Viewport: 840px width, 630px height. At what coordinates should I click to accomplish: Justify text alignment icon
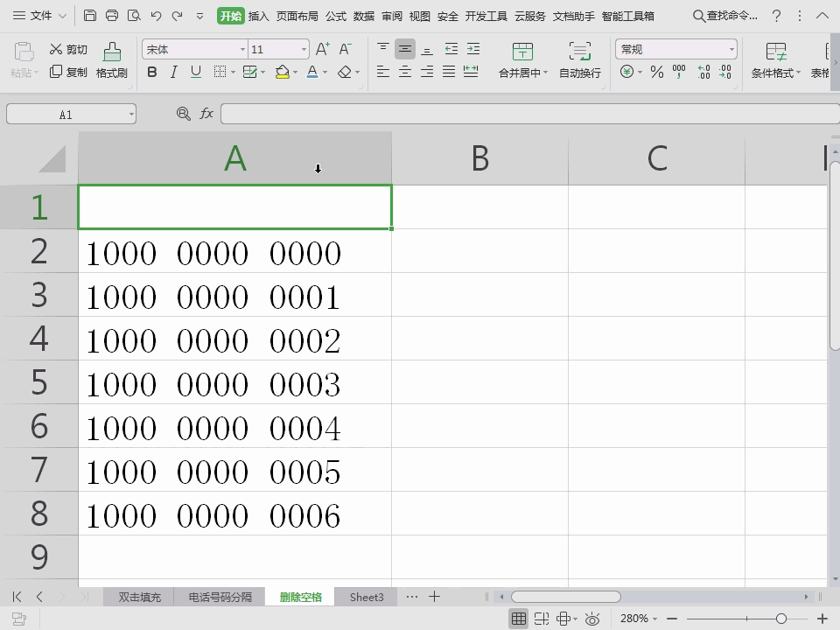(x=449, y=72)
